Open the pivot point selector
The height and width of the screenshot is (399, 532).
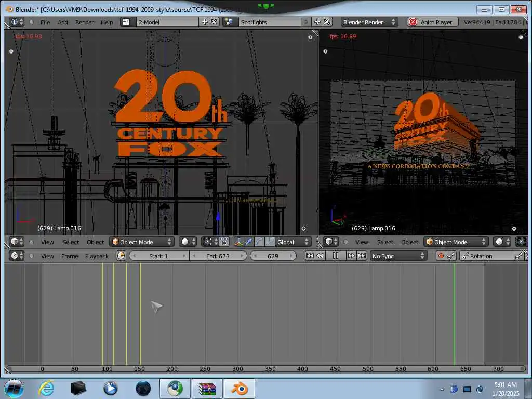210,242
